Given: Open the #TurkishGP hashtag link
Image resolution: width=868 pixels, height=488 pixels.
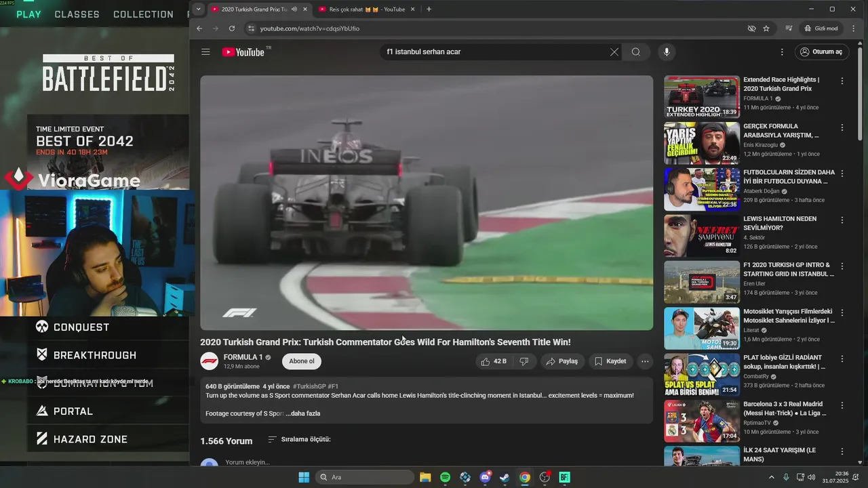Looking at the screenshot, I should click(309, 386).
